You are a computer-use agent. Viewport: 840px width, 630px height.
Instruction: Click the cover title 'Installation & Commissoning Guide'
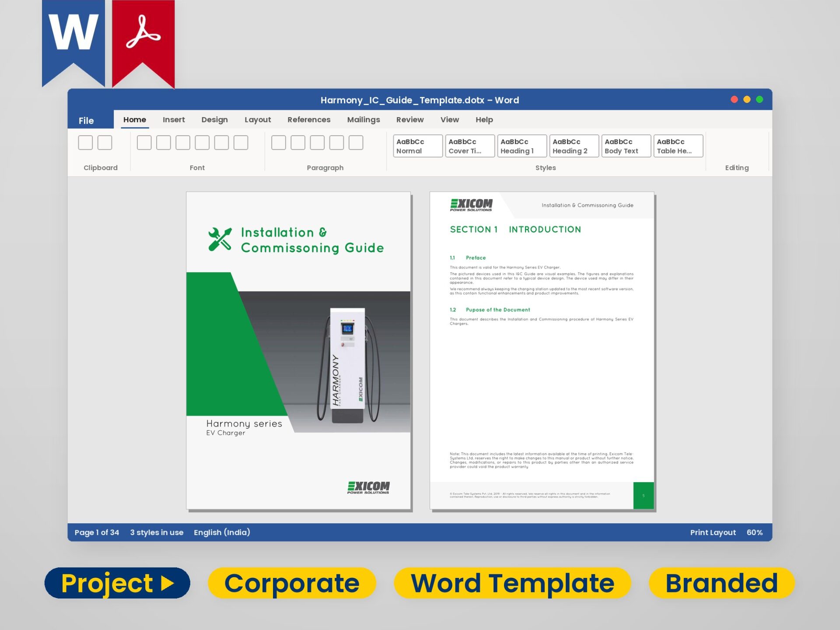pyautogui.click(x=312, y=240)
